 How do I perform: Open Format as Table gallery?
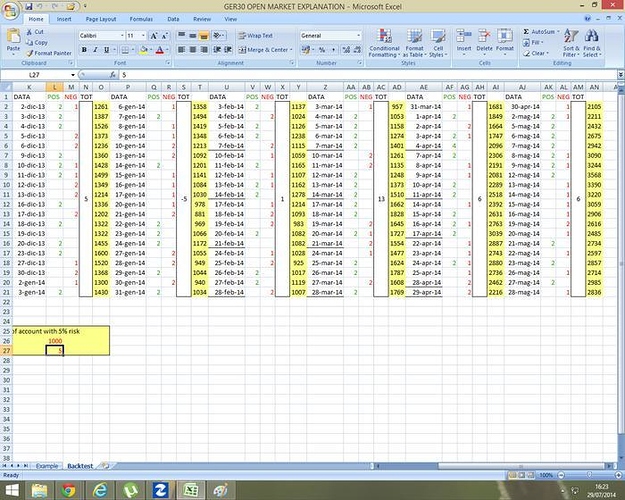pos(415,43)
